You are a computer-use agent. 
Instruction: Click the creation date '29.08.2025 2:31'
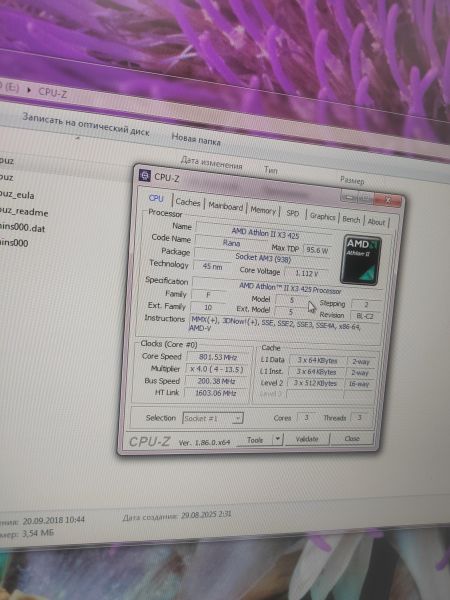(206, 515)
